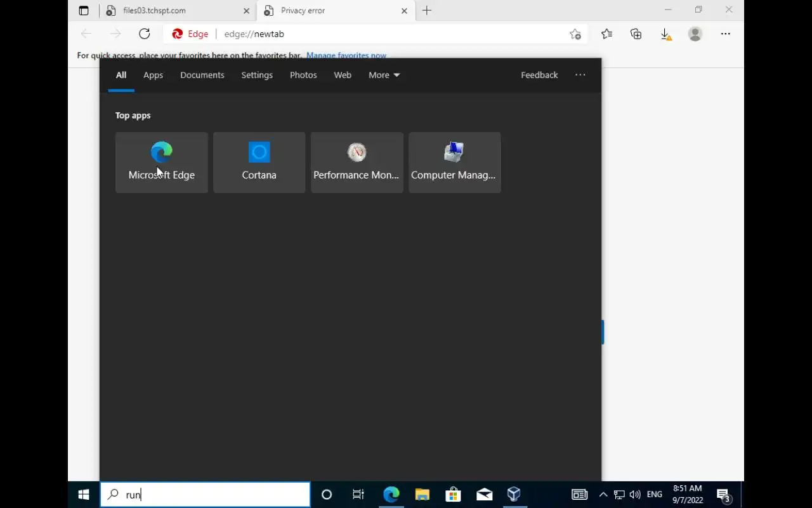
Task: Open Microsoft Edge from Top apps
Action: coord(162,163)
